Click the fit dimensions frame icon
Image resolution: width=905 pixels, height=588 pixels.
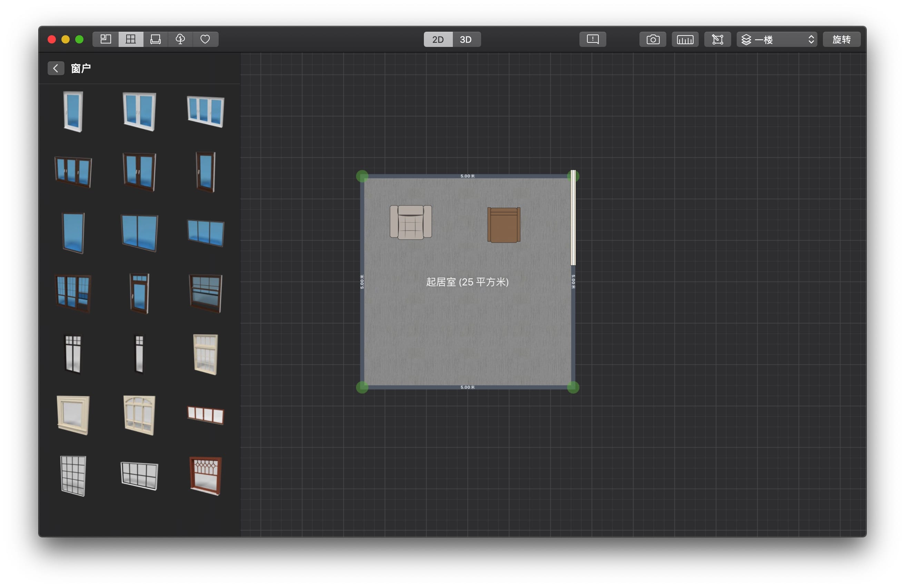(717, 40)
